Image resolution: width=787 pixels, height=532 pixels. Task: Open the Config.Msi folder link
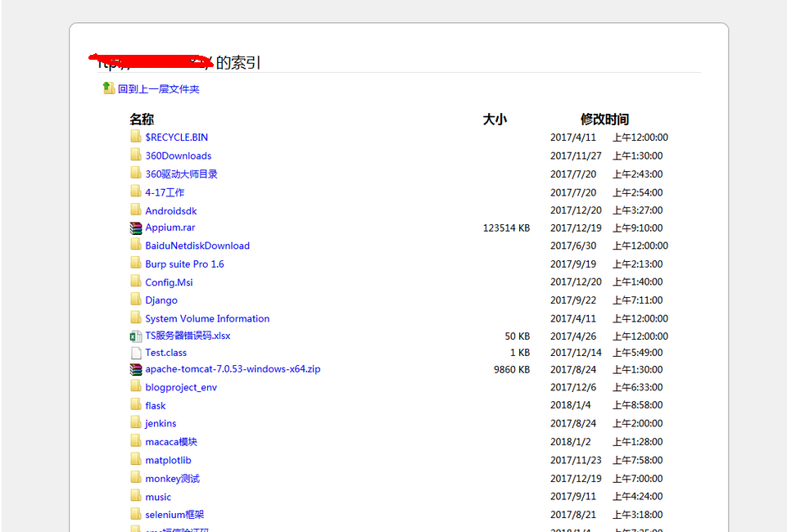[x=169, y=282]
